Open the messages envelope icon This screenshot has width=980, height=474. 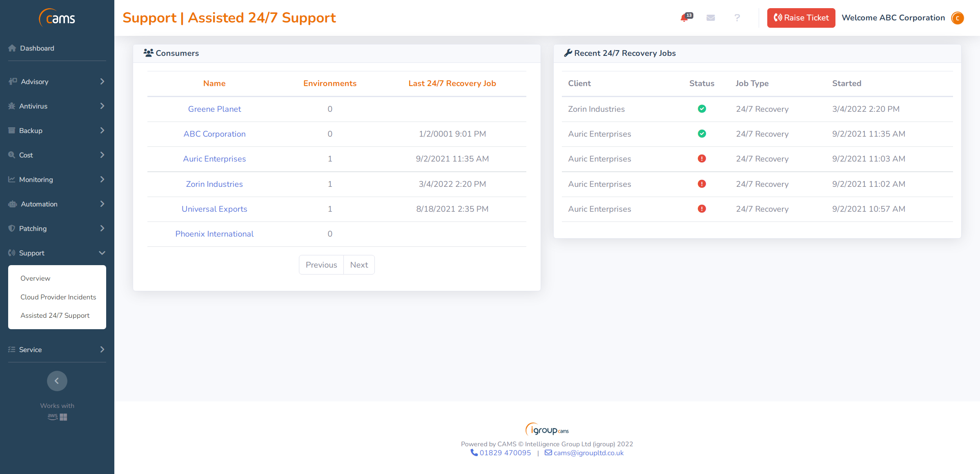pyautogui.click(x=710, y=18)
